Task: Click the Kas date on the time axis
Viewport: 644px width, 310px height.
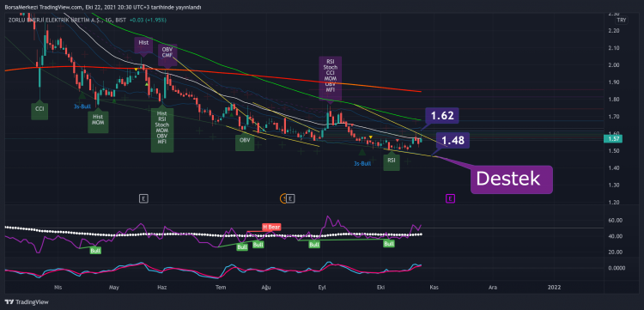Action: tap(434, 288)
